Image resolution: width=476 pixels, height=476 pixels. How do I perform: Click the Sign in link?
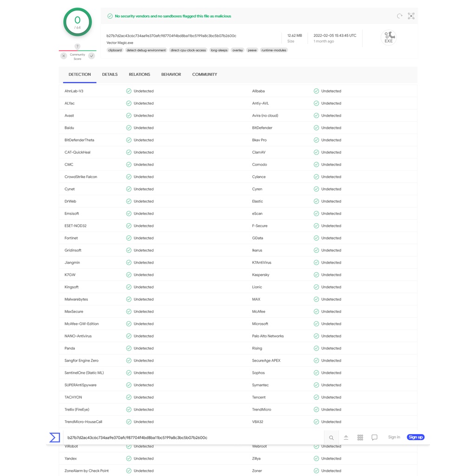point(394,437)
